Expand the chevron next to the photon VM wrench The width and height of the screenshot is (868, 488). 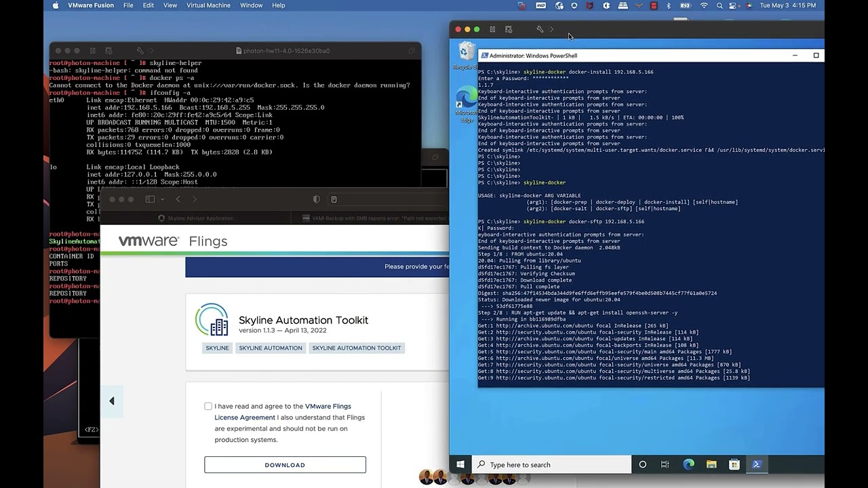click(151, 51)
